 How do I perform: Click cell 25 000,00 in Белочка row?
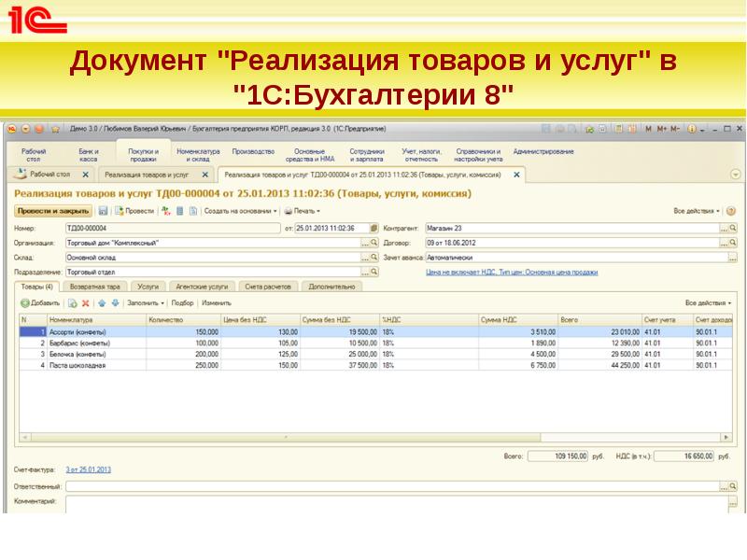pos(340,355)
